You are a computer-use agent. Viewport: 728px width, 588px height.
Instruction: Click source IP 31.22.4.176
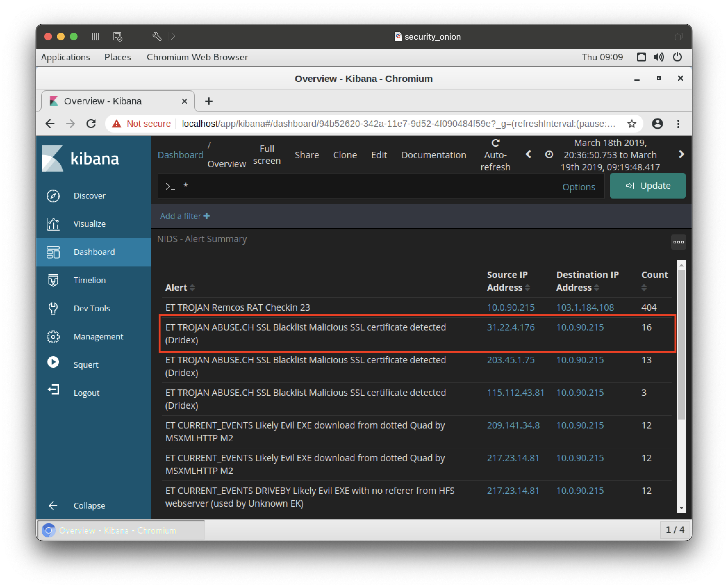pyautogui.click(x=510, y=327)
